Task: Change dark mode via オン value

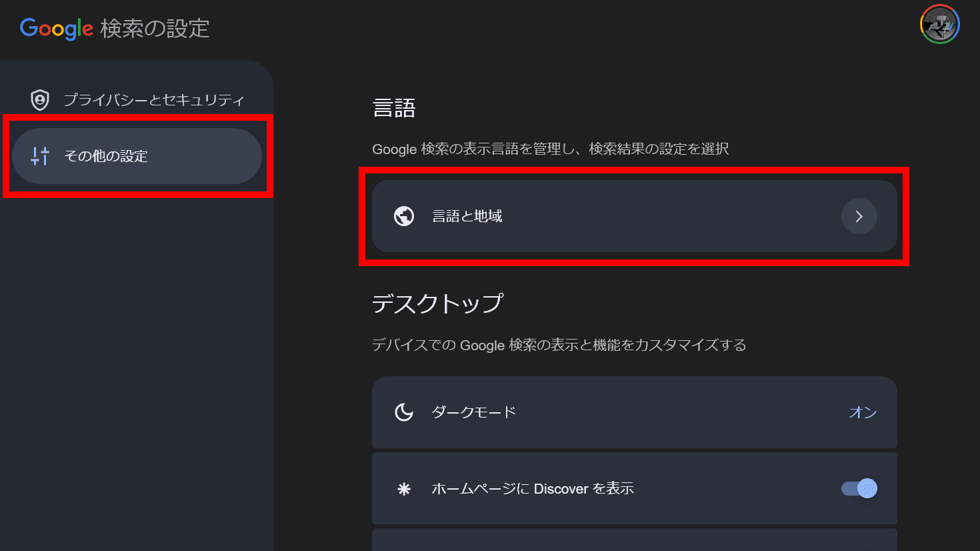Action: [863, 412]
